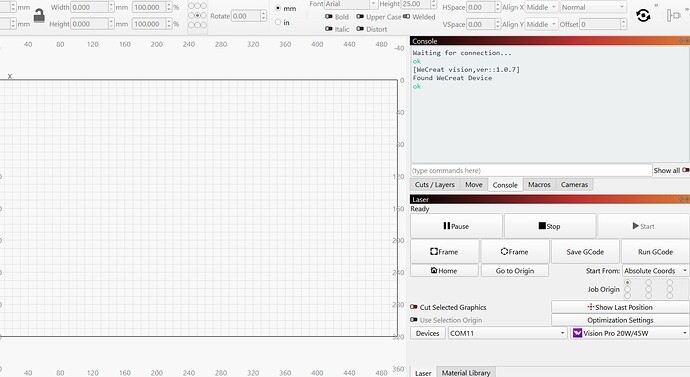
Task: Send the laser Home
Action: [444, 271]
